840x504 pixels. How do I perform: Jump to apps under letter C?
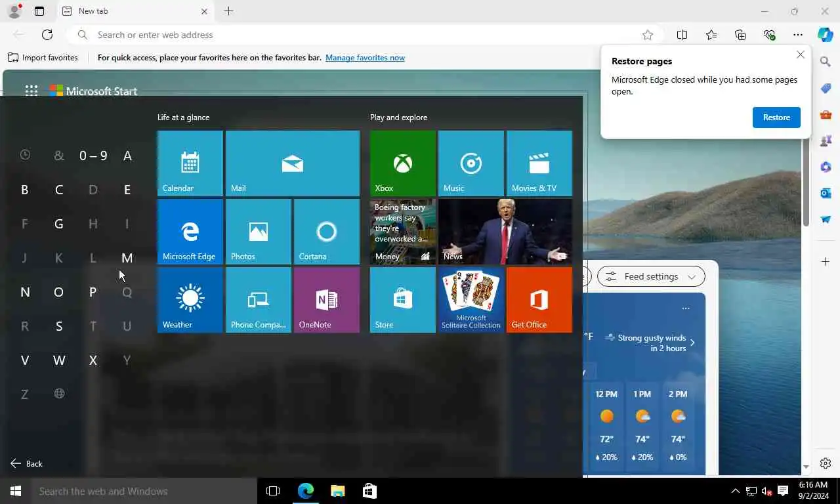(59, 190)
